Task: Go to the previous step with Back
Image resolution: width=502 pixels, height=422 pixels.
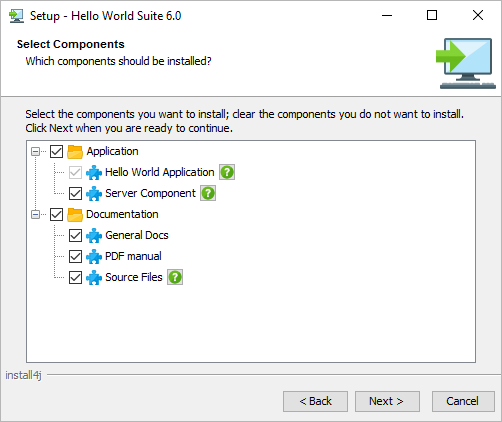Action: (315, 401)
